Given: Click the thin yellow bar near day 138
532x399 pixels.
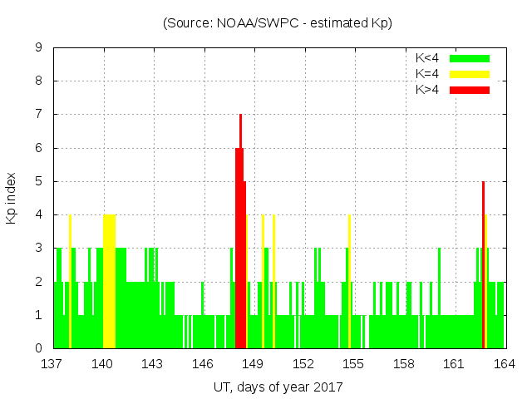Looking at the screenshot, I should coord(70,283).
